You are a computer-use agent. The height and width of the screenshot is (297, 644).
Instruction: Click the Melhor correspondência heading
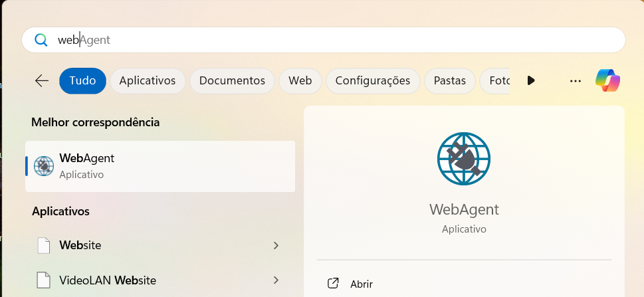(95, 122)
